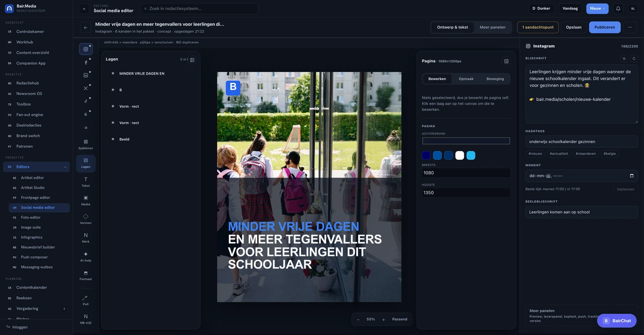Open the D Donker theme selector
The image size is (644, 335).
pos(541,9)
